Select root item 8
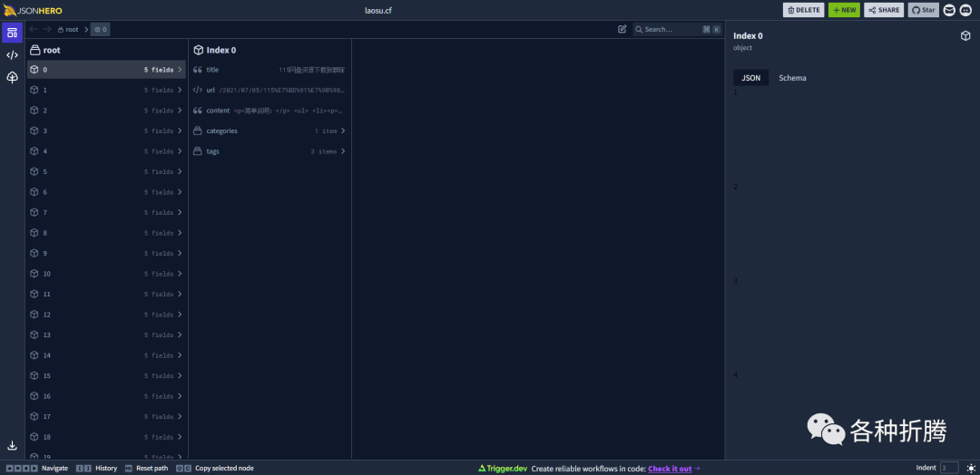Viewport: 980px width, 475px height. [x=106, y=233]
